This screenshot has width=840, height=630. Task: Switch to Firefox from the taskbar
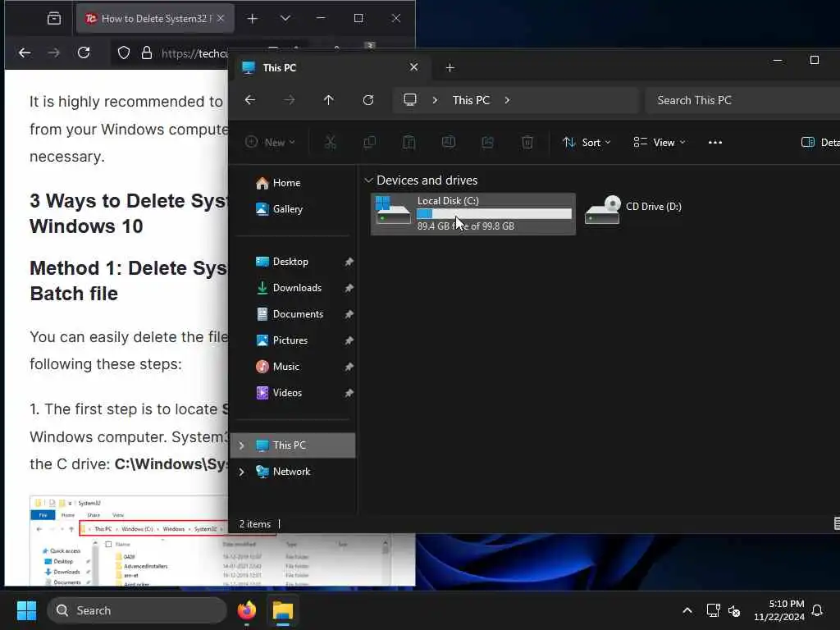click(247, 610)
